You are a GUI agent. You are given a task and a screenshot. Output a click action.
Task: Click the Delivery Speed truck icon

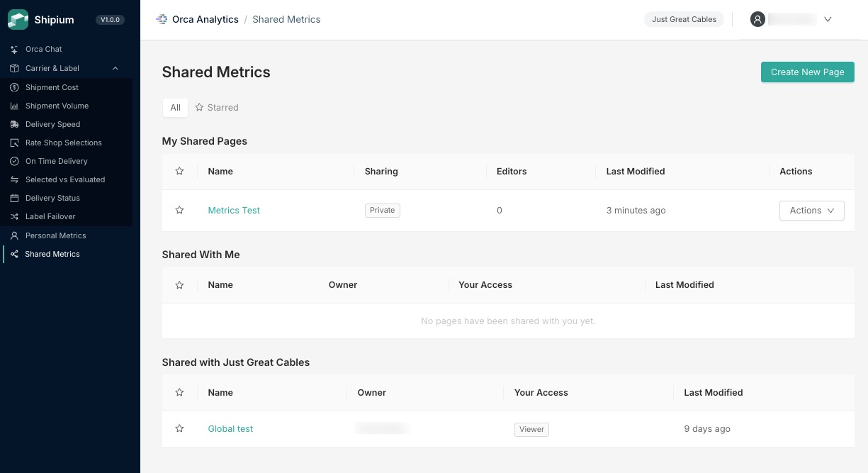pyautogui.click(x=14, y=124)
